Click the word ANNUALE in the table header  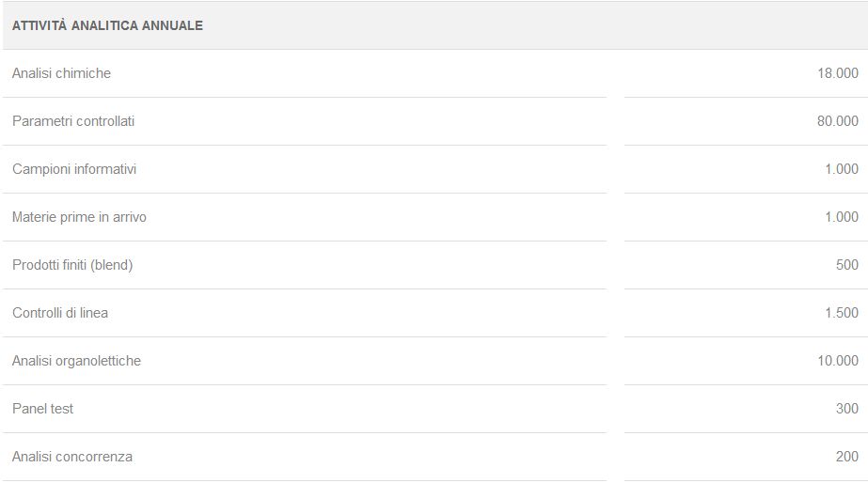pyautogui.click(x=172, y=25)
